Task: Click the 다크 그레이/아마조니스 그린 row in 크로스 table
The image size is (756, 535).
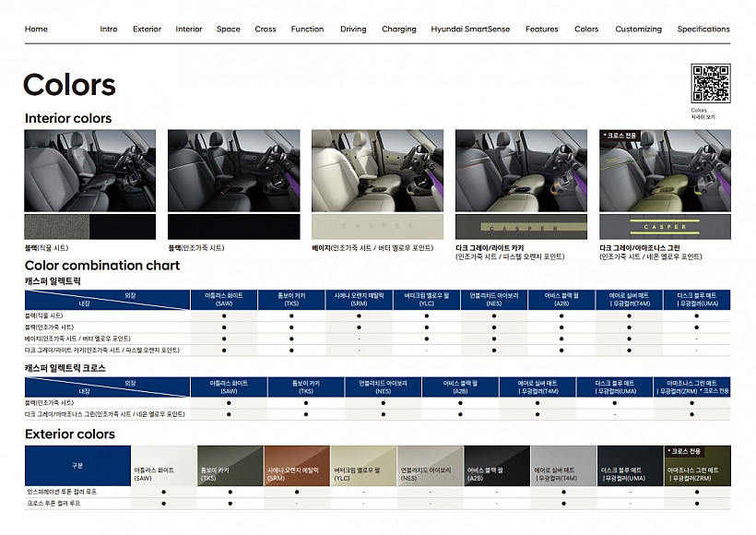Action: pyautogui.click(x=377, y=414)
